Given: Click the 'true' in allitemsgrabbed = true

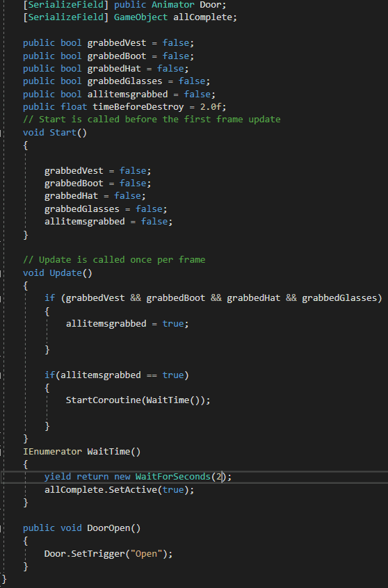Looking at the screenshot, I should point(173,324).
